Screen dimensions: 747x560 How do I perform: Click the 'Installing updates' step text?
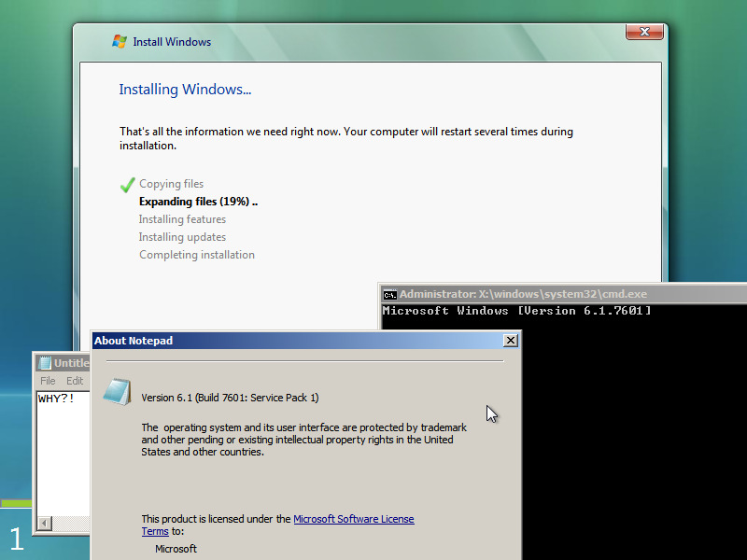[x=182, y=237]
